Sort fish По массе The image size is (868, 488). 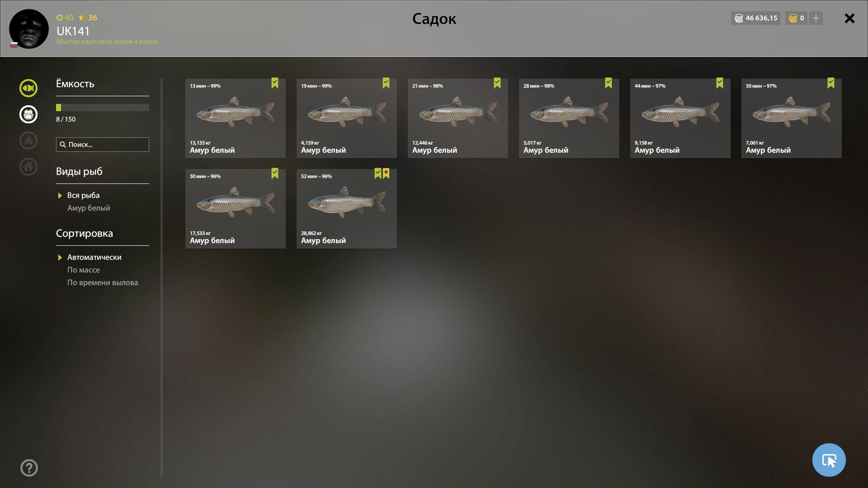pyautogui.click(x=84, y=270)
